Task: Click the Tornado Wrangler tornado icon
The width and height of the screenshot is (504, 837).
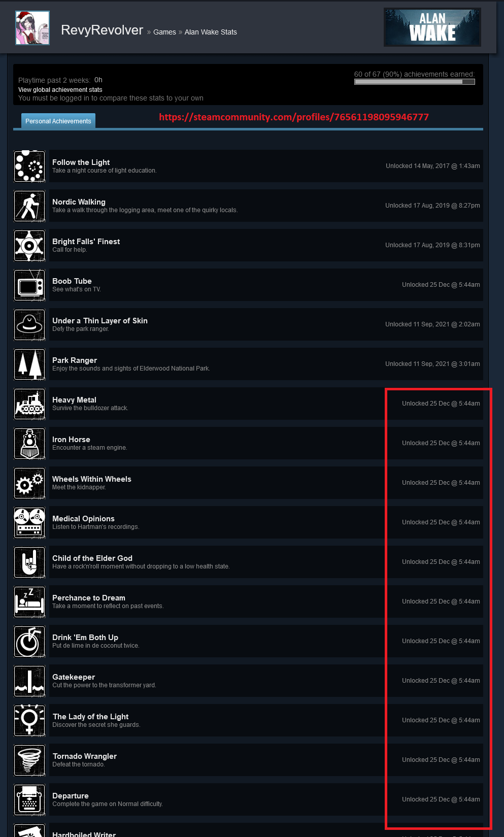Action: 29,760
